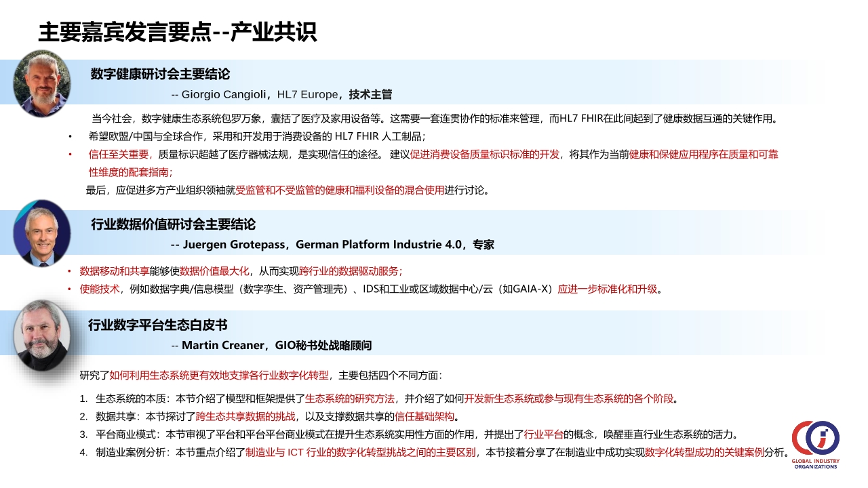
Task: Select the heading 行业数字平台生态白皮书
Action: (x=157, y=325)
